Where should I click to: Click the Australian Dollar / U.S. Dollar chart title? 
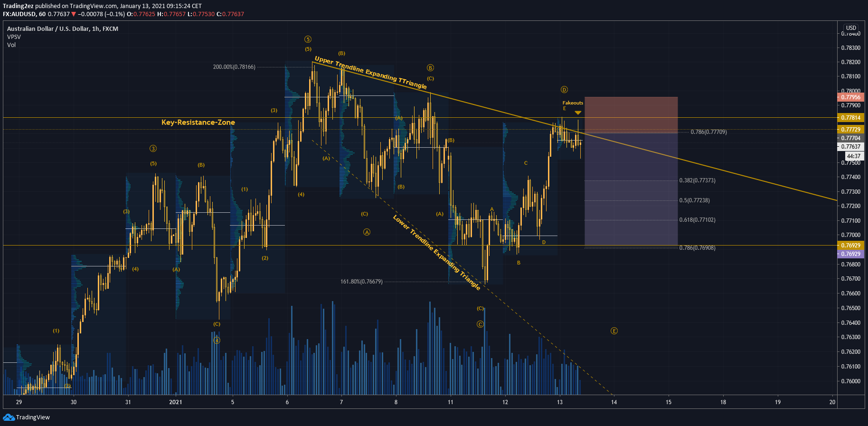click(63, 29)
